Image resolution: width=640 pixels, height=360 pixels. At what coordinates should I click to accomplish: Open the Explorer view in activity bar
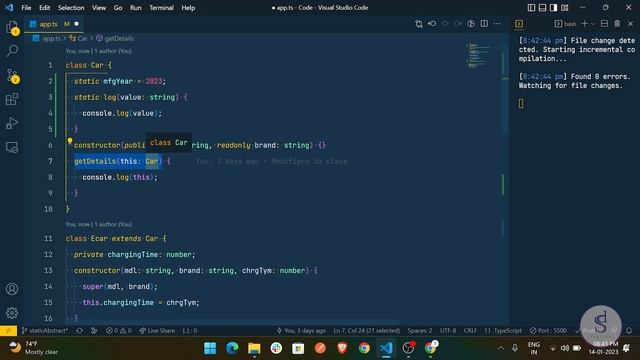pyautogui.click(x=12, y=28)
